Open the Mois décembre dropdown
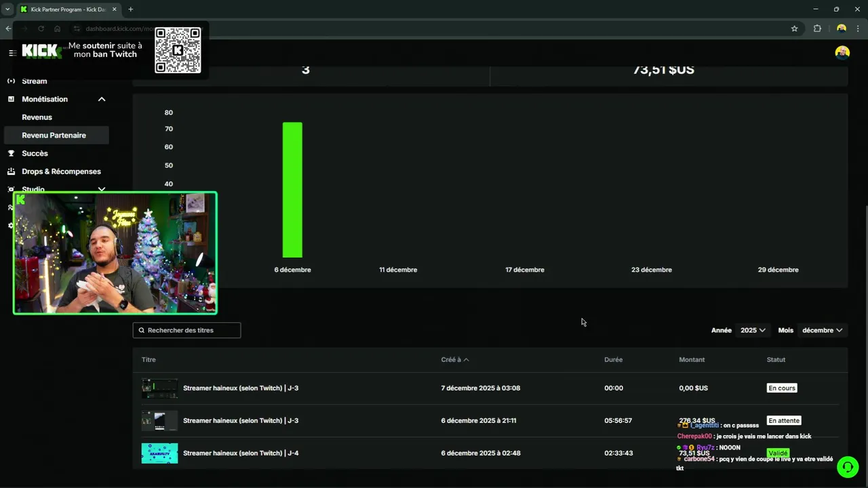Screen dimensions: 868x488 822,330
